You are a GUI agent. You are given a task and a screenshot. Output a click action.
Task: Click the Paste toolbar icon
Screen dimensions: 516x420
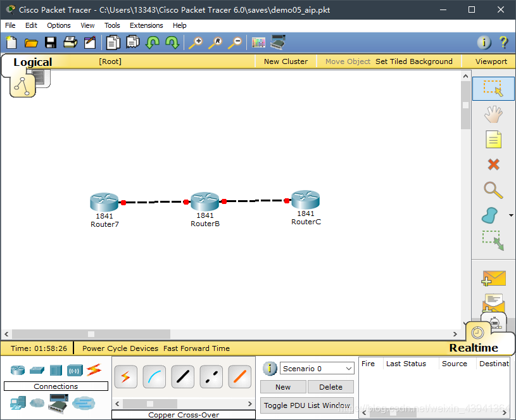pos(132,43)
